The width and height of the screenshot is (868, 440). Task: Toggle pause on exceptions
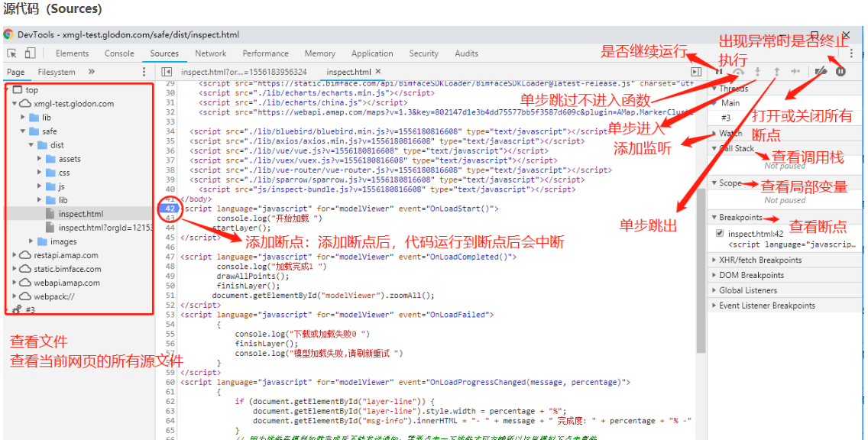(x=840, y=71)
